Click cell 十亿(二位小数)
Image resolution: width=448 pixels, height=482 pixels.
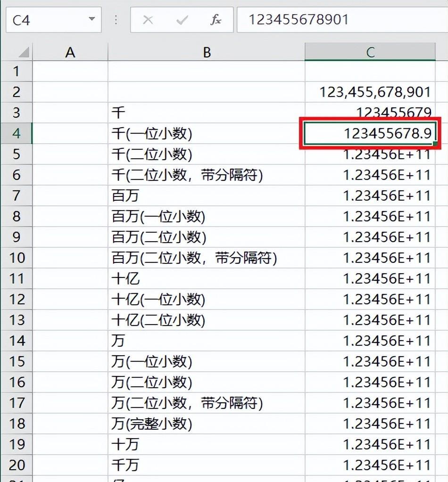(x=207, y=320)
